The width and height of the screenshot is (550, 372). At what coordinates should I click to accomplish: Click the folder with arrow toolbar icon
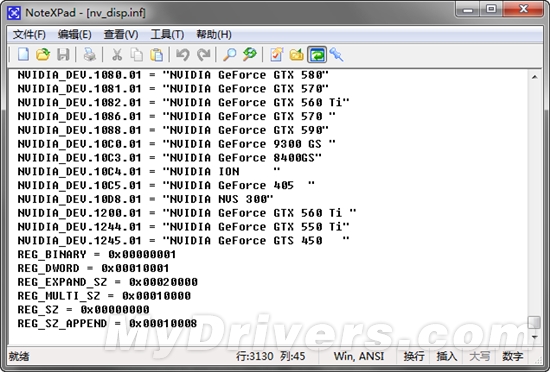click(x=296, y=55)
